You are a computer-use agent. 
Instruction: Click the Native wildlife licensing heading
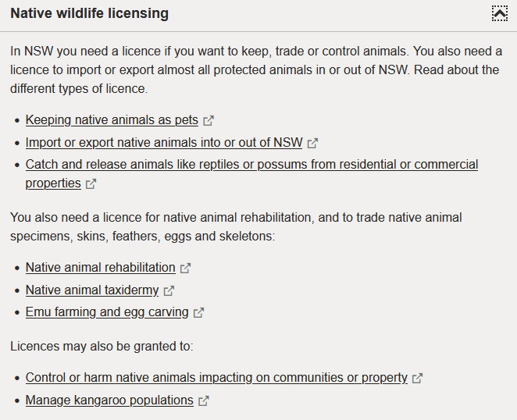(89, 14)
